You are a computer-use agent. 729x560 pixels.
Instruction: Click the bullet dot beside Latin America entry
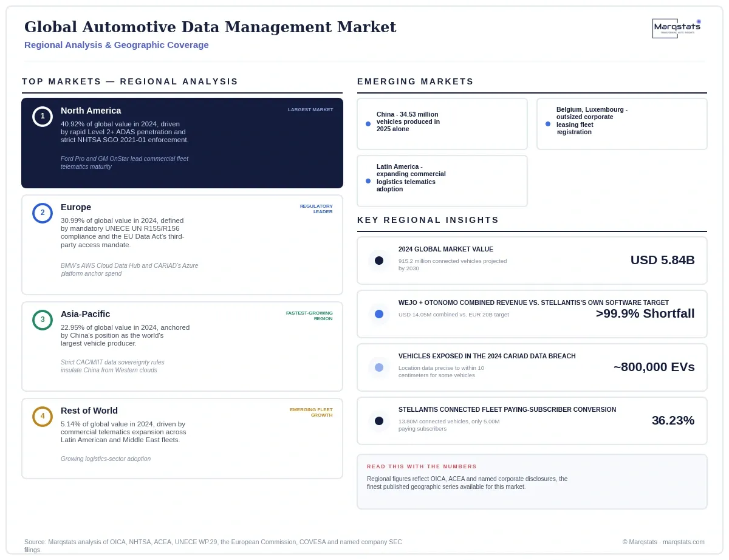coord(368,181)
